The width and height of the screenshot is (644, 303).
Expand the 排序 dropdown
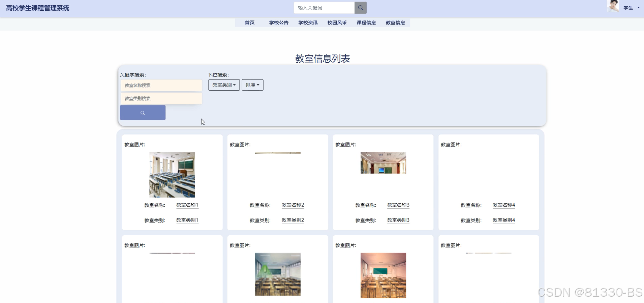click(x=252, y=85)
